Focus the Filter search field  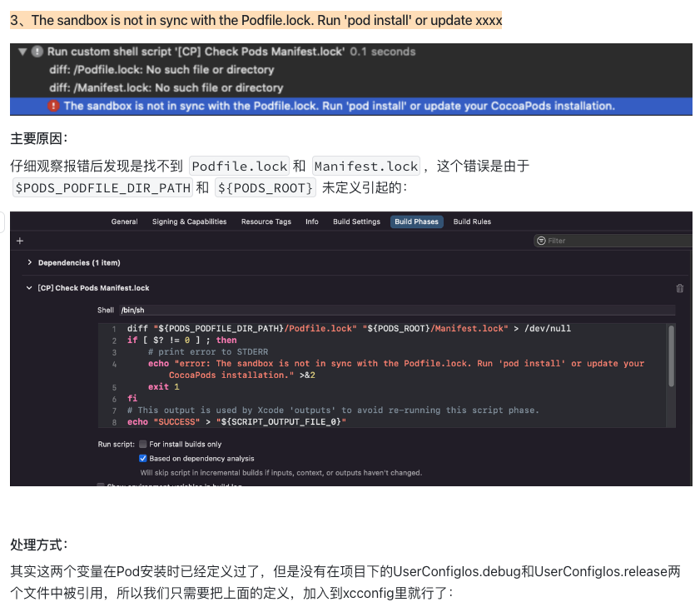tap(613, 241)
